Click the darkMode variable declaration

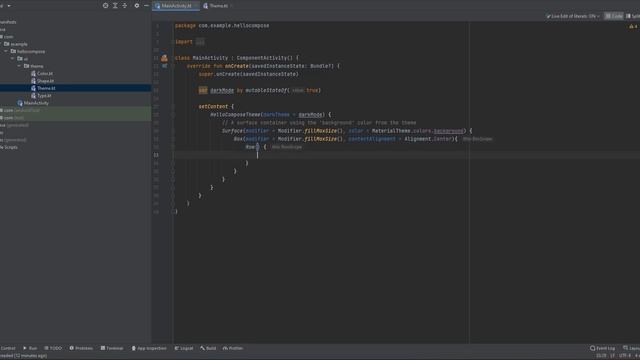222,90
